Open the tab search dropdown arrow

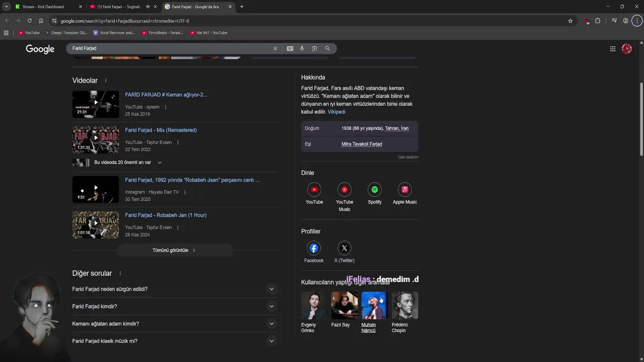coord(6,7)
